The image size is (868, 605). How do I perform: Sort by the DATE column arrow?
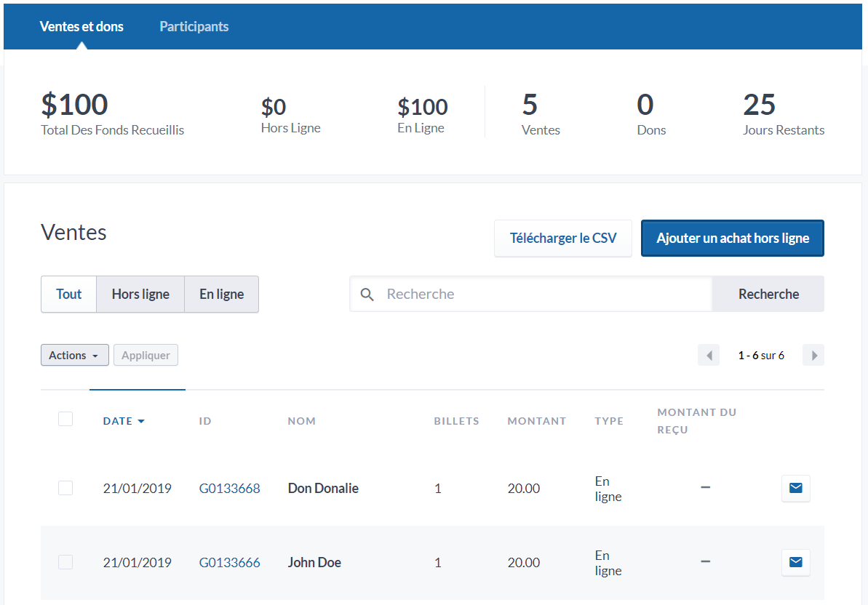click(x=141, y=422)
